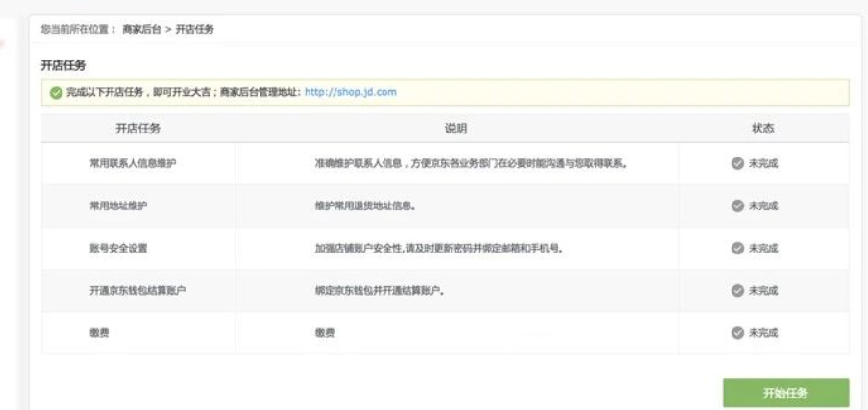Open the http://shop.jd.com link

pos(351,92)
